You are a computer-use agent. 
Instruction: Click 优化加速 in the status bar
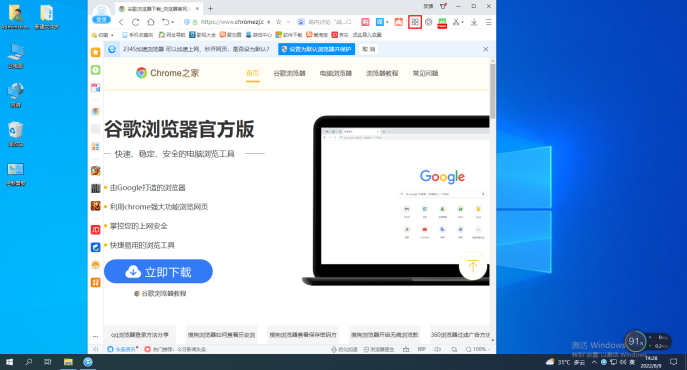pyautogui.click(x=344, y=349)
